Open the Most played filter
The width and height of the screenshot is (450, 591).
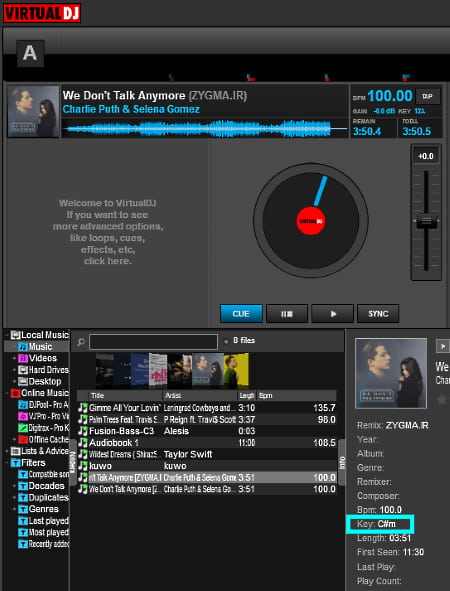[x=44, y=532]
